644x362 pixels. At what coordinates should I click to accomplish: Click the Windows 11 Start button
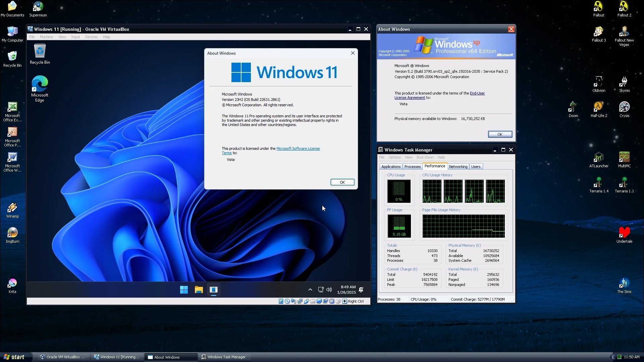coord(184,290)
